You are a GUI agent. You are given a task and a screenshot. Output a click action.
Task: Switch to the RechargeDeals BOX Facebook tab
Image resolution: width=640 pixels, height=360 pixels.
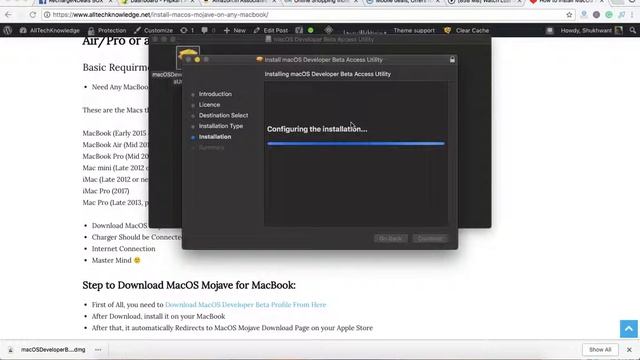pyautogui.click(x=76, y=2)
